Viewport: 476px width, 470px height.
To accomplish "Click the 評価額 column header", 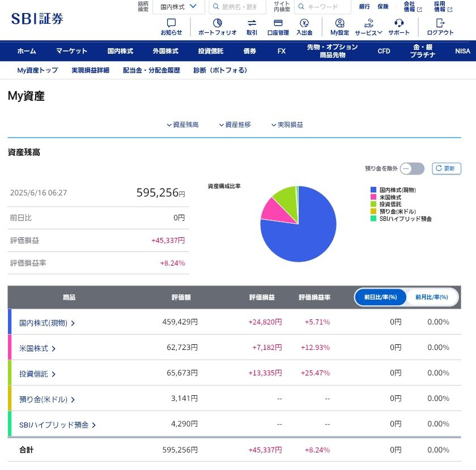I will tap(181, 297).
